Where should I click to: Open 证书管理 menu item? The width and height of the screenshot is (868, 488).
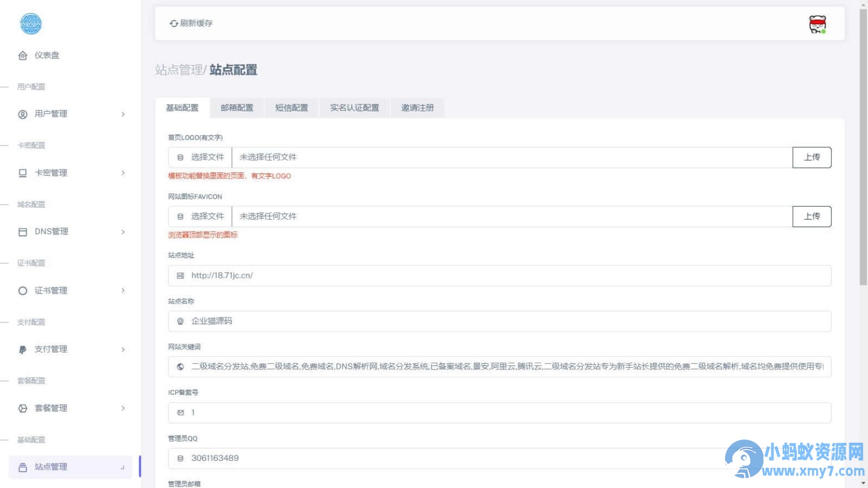click(70, 290)
